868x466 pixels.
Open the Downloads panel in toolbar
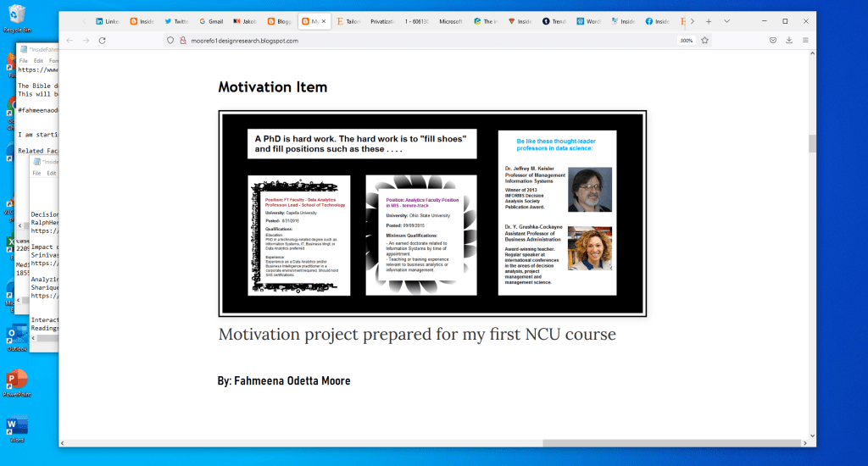click(789, 40)
